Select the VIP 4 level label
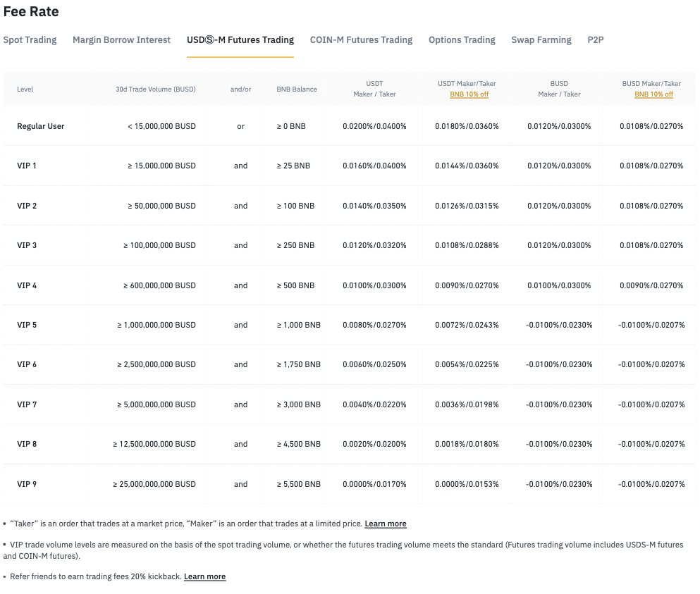 pos(27,285)
